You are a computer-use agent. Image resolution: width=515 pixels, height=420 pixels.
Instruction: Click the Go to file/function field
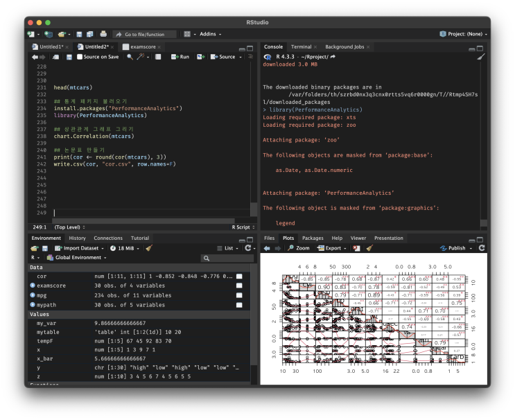[x=143, y=34]
